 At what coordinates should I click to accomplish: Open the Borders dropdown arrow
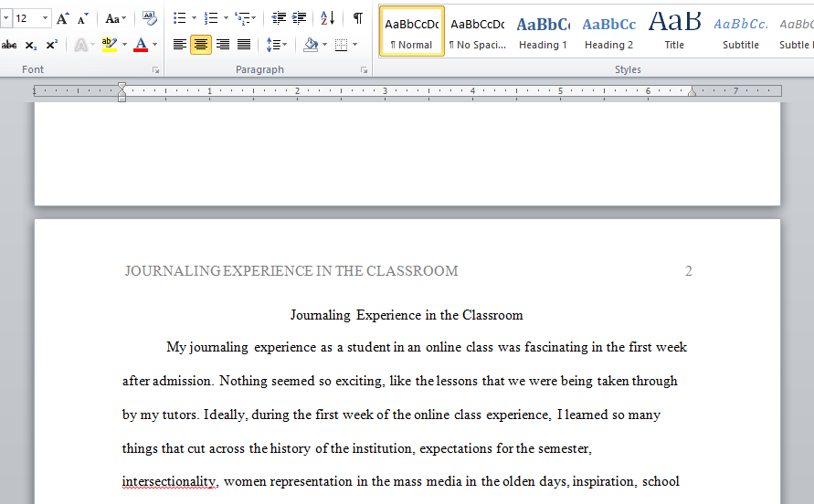click(x=355, y=45)
